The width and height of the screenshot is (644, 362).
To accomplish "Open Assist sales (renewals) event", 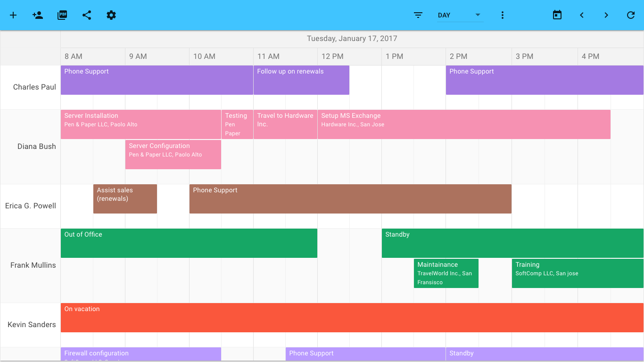I will 125,199.
